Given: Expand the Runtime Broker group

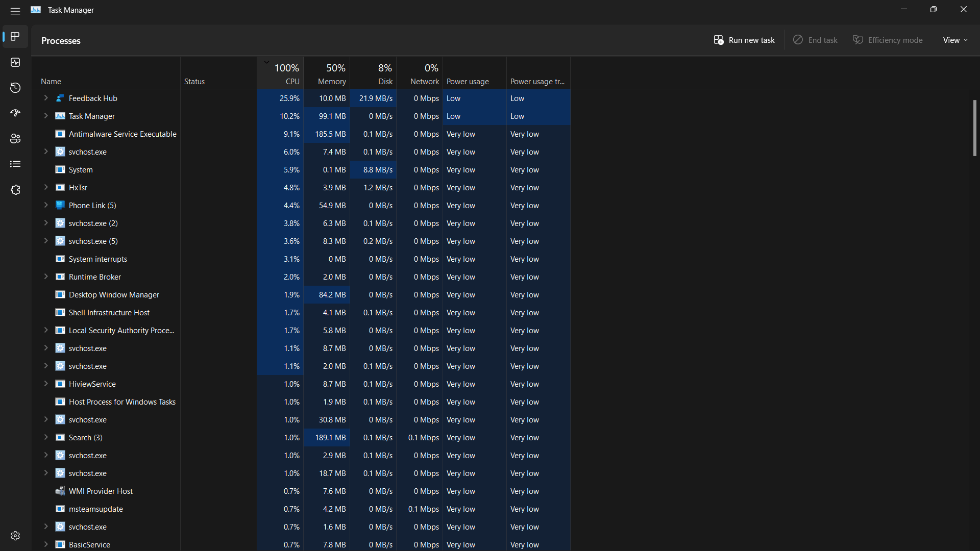Looking at the screenshot, I should pyautogui.click(x=46, y=277).
